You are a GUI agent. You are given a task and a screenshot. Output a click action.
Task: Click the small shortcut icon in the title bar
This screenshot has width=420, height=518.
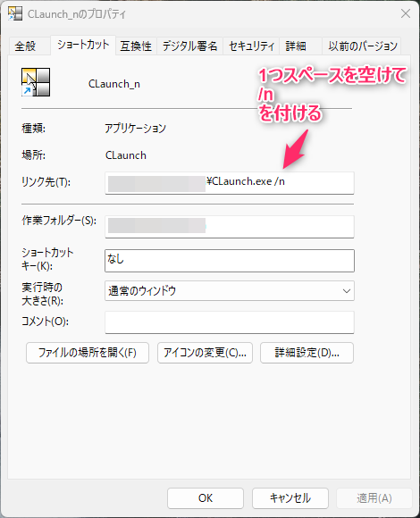click(15, 13)
